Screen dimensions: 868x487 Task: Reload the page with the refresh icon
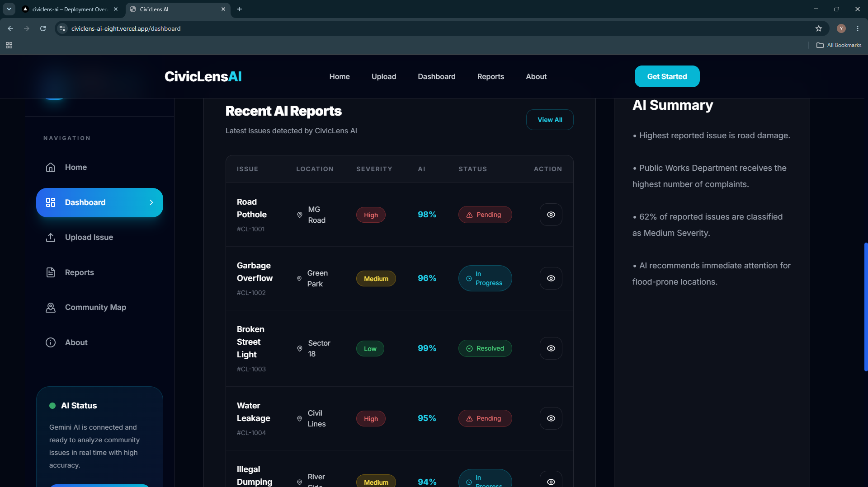click(43, 28)
